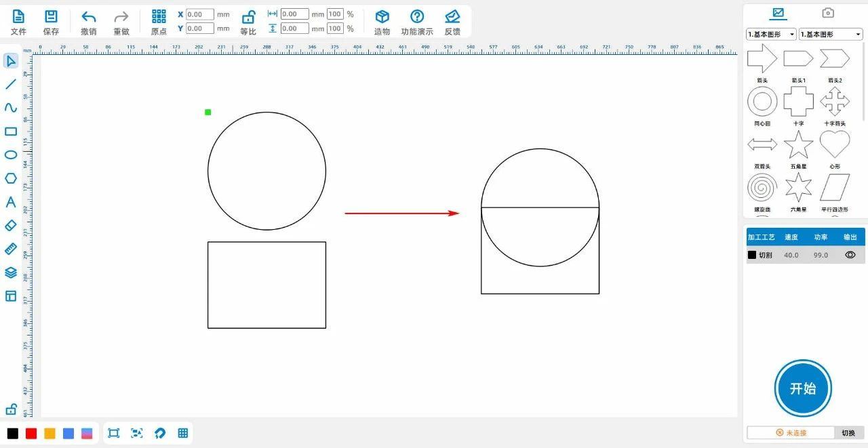Viewport: 868px width, 448px height.
Task: Click the undo arrow button
Action: tap(88, 18)
